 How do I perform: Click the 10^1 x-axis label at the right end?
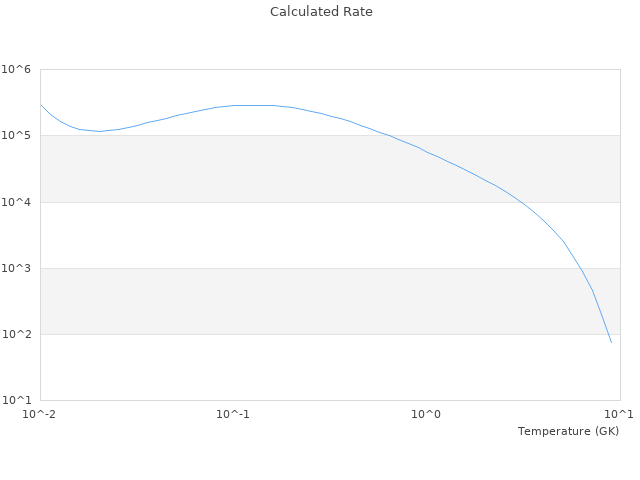tap(618, 414)
